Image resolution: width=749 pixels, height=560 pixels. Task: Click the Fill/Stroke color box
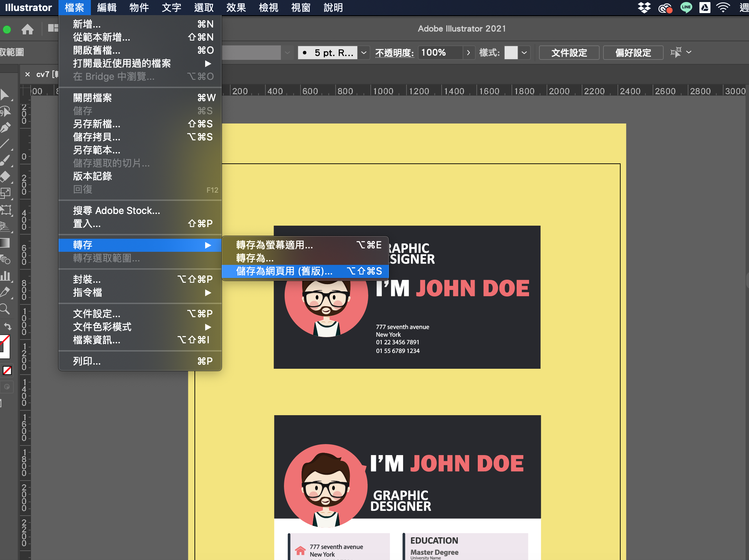tap(5, 346)
